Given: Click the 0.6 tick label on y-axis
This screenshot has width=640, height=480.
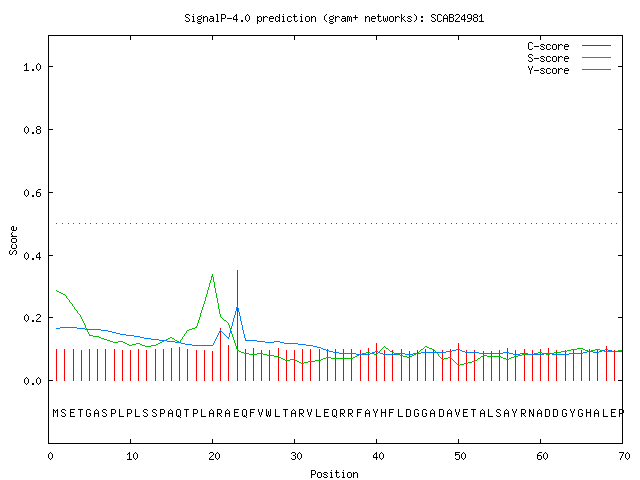Looking at the screenshot, I should (32, 193).
